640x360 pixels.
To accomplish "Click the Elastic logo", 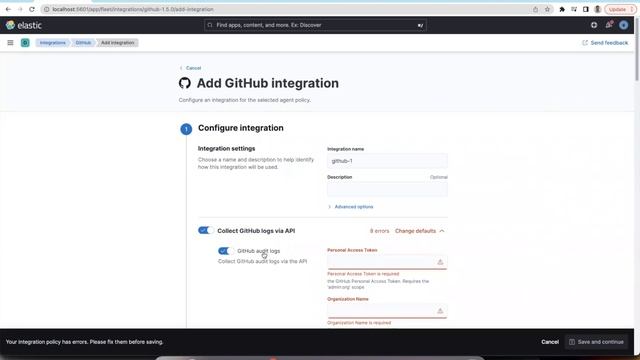I will point(24,25).
